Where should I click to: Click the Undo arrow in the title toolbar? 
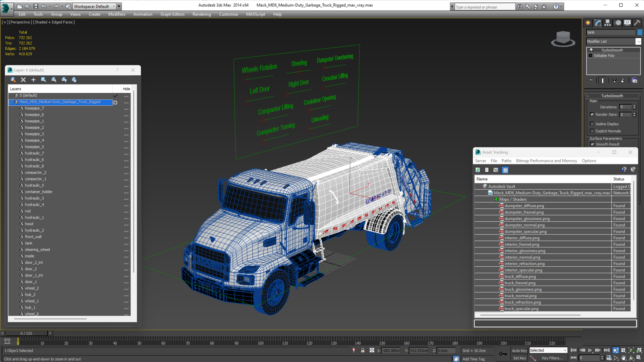tap(44, 6)
